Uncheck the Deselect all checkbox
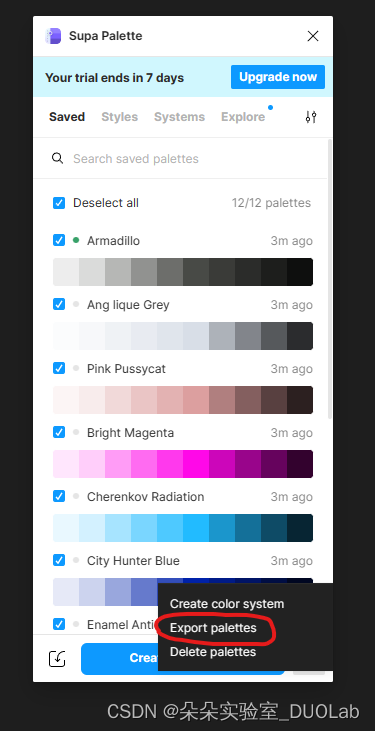Viewport: 375px width, 731px height. [59, 203]
